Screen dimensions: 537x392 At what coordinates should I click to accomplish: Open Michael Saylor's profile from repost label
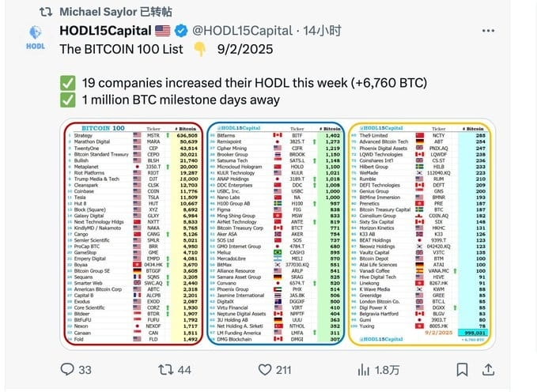[x=98, y=12]
